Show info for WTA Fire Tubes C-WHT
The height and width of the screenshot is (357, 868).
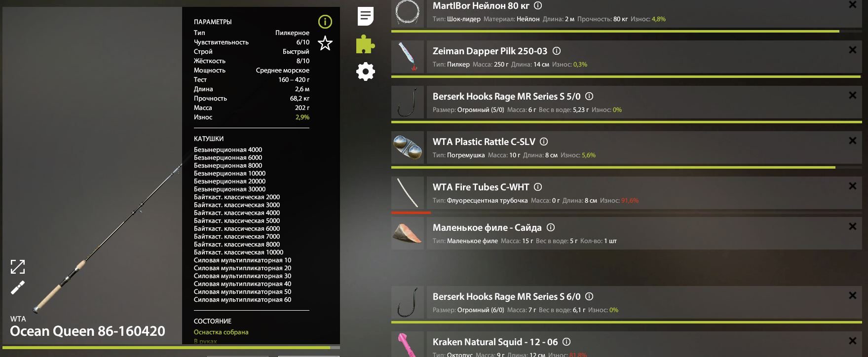pyautogui.click(x=538, y=187)
